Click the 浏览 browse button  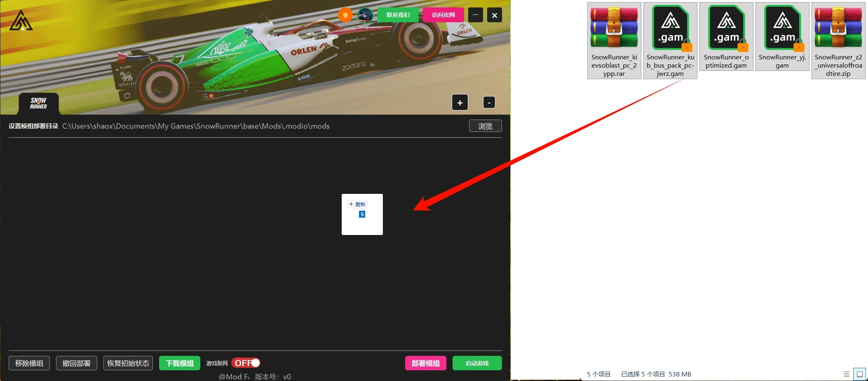[x=485, y=126]
